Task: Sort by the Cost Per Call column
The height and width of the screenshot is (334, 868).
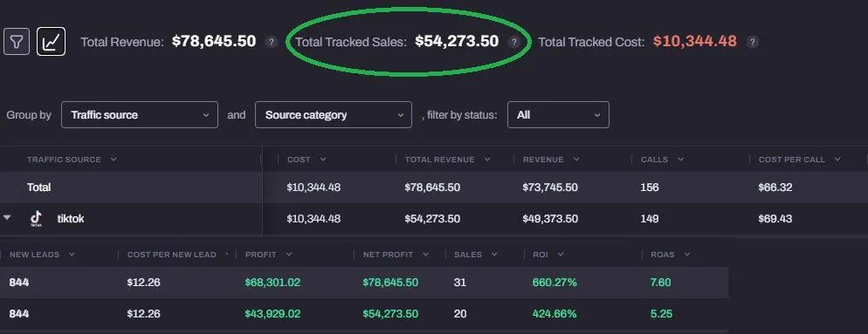Action: [x=799, y=160]
